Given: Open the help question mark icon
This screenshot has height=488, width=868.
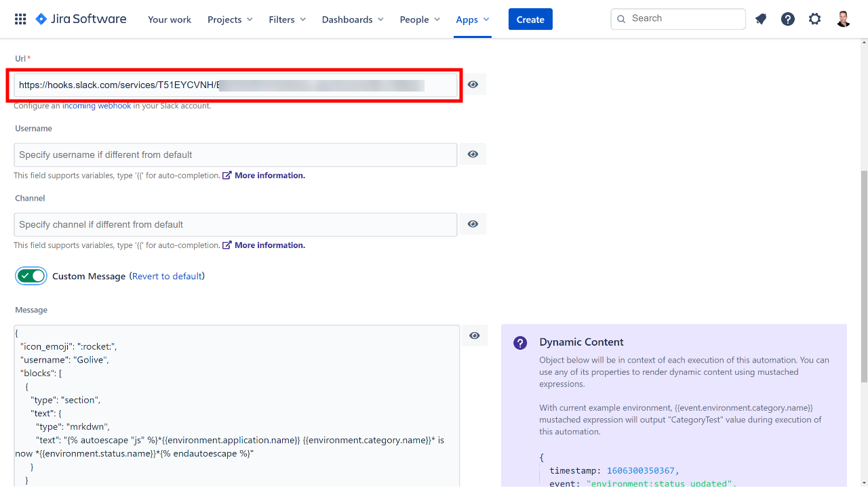Looking at the screenshot, I should pos(787,19).
